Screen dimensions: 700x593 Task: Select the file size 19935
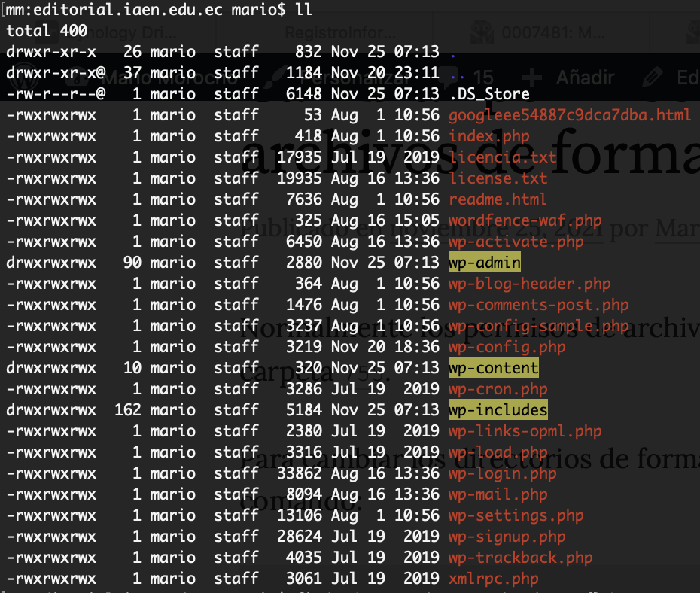(299, 178)
